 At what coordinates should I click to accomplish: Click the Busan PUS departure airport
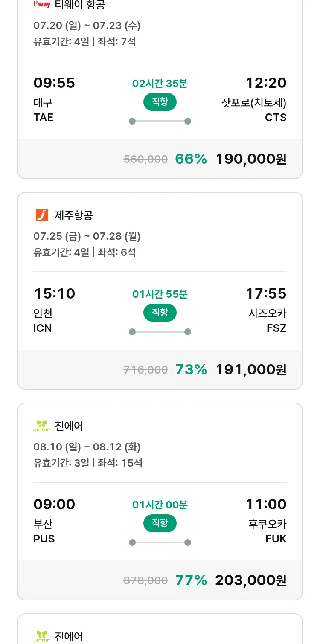[x=44, y=531]
